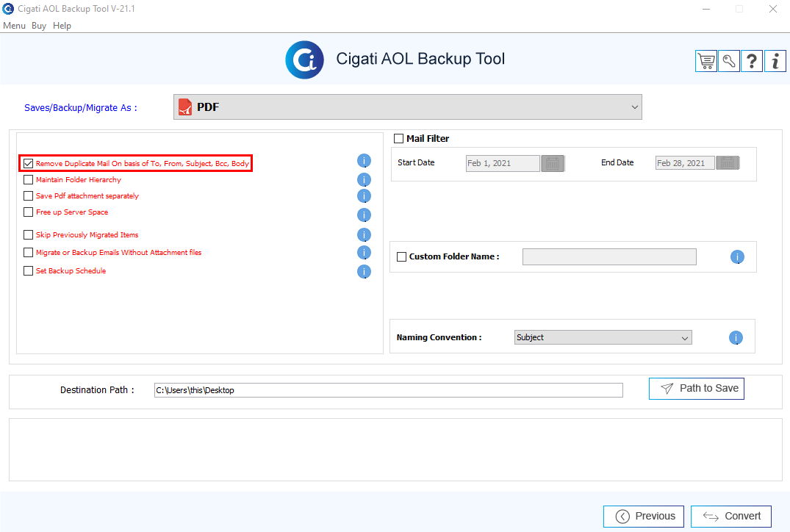
Task: Click the Start Date field Feb 1, 2021
Action: pos(503,163)
